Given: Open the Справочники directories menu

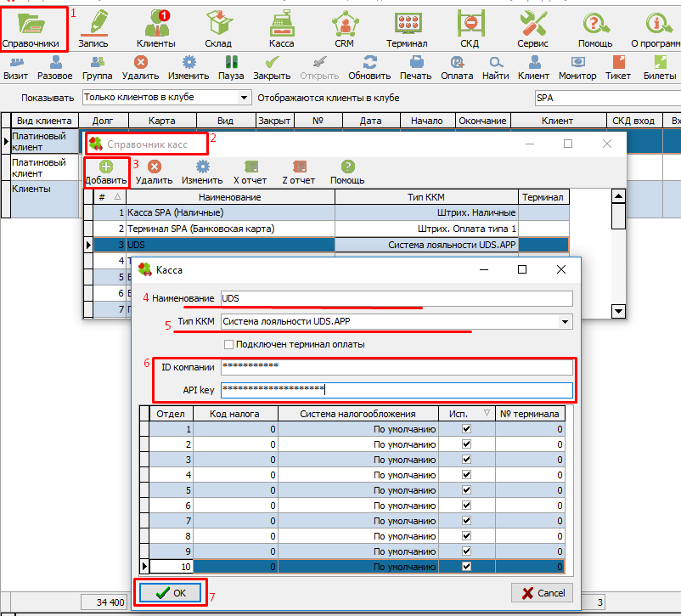Looking at the screenshot, I should tap(31, 29).
